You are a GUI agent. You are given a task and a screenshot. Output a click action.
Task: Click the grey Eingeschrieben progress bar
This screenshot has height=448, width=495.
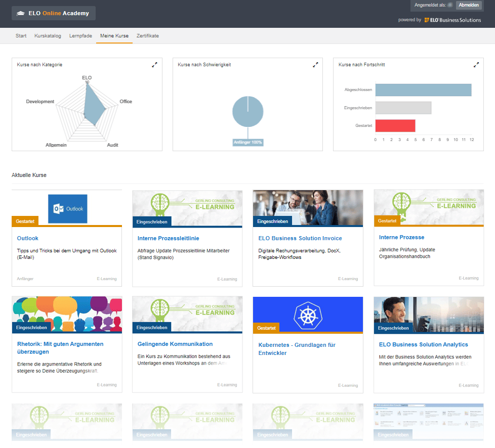pyautogui.click(x=403, y=108)
